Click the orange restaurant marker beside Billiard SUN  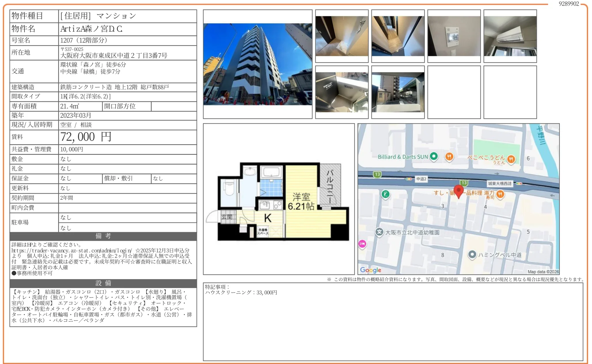click(x=449, y=157)
